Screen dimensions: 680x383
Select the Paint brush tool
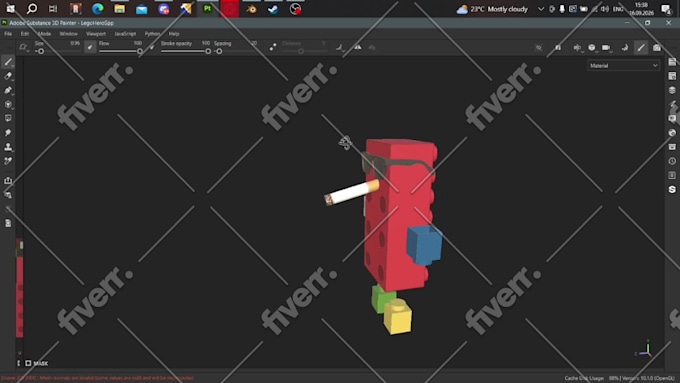[x=8, y=62]
